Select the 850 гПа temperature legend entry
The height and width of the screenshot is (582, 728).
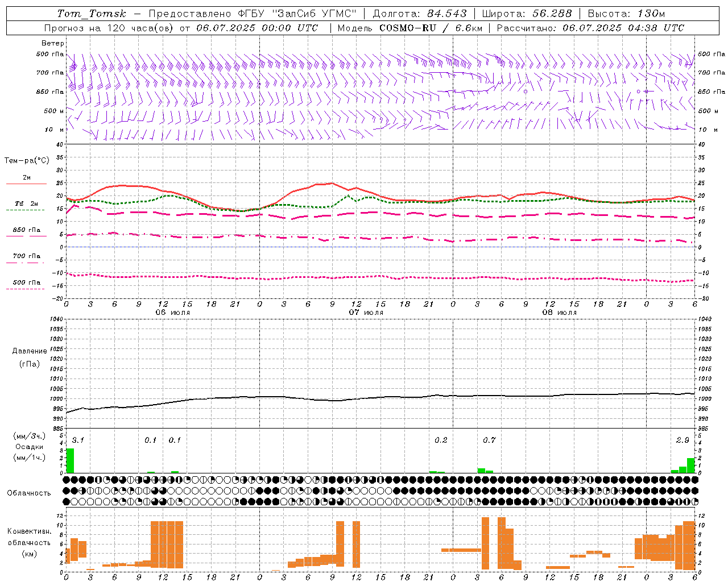click(26, 232)
